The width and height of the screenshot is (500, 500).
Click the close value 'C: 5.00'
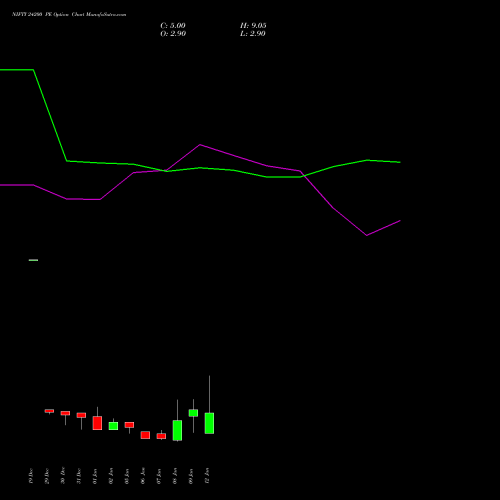pos(173,26)
